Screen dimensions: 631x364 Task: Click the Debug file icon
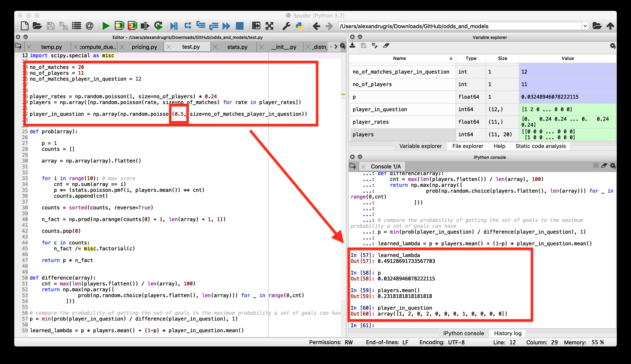pyautogui.click(x=174, y=26)
